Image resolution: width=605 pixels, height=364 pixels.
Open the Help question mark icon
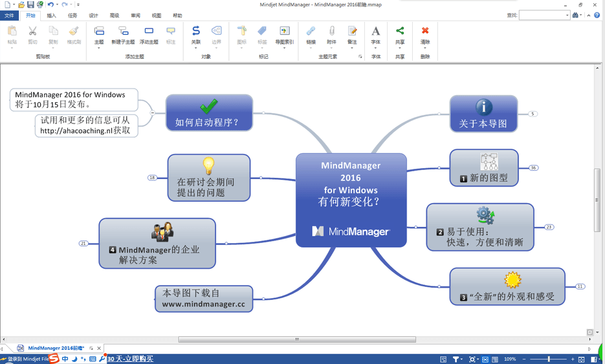click(x=597, y=15)
